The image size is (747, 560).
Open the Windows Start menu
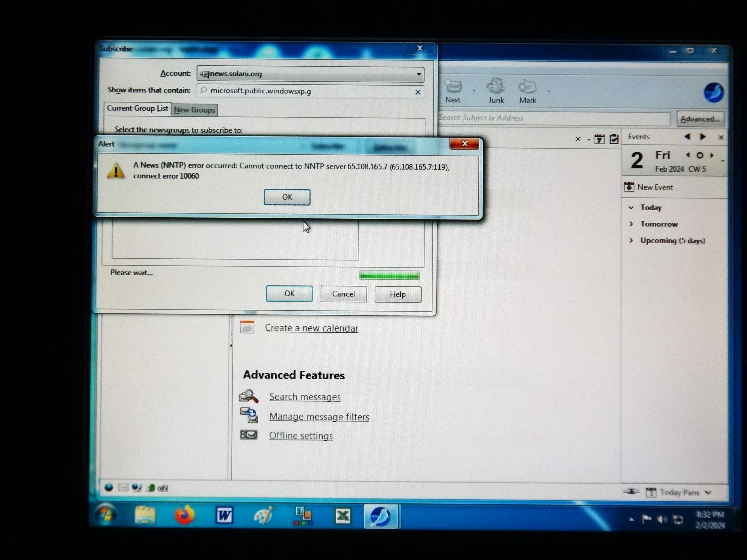[106, 515]
